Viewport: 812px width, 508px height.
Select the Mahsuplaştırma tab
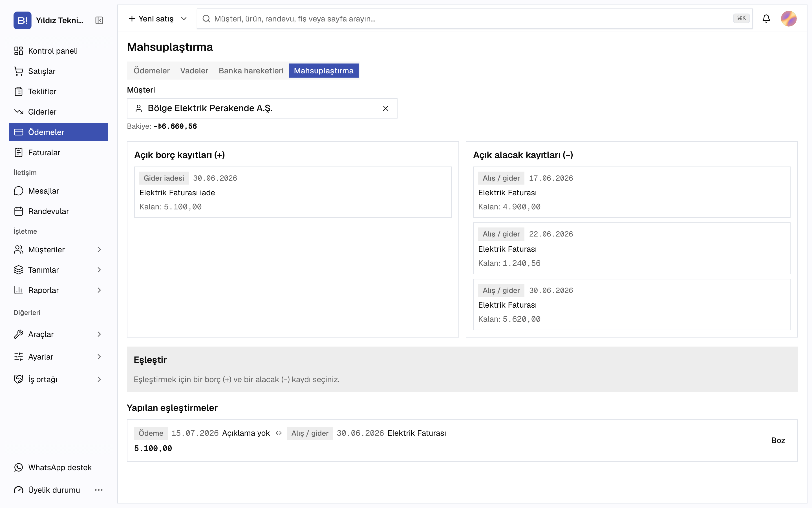(x=323, y=71)
